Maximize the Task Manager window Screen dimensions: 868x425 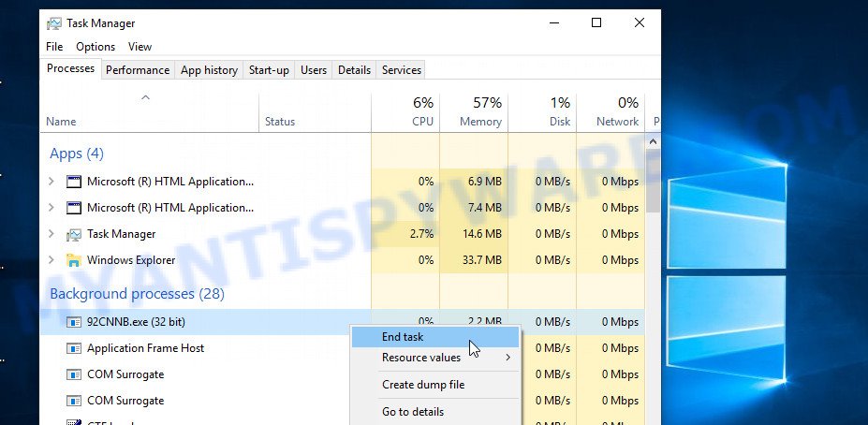pos(596,22)
